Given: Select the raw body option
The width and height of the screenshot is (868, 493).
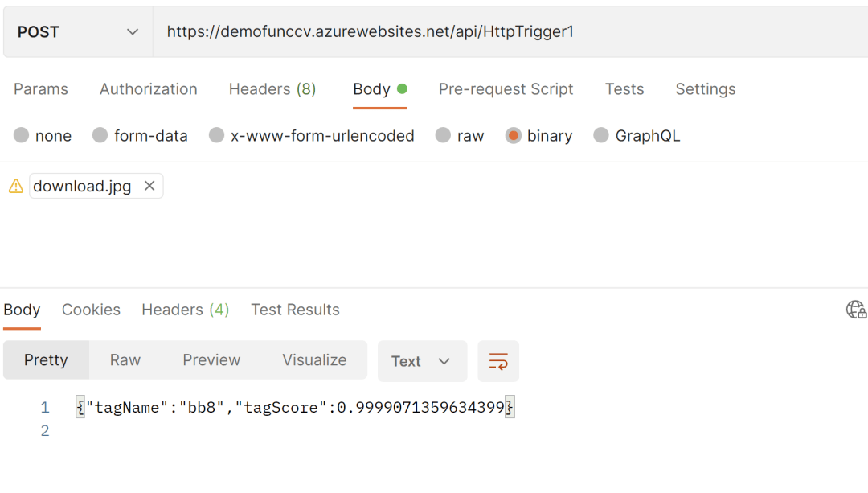Looking at the screenshot, I should [x=444, y=136].
